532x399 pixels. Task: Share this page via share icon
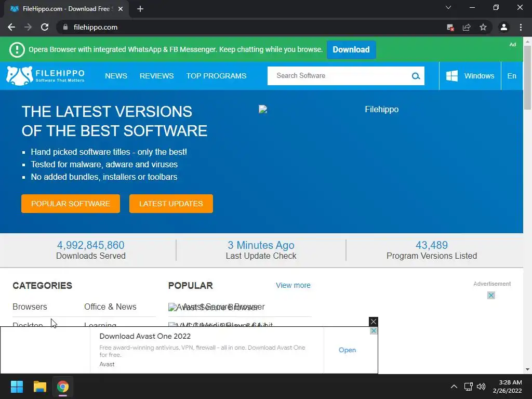tap(467, 28)
